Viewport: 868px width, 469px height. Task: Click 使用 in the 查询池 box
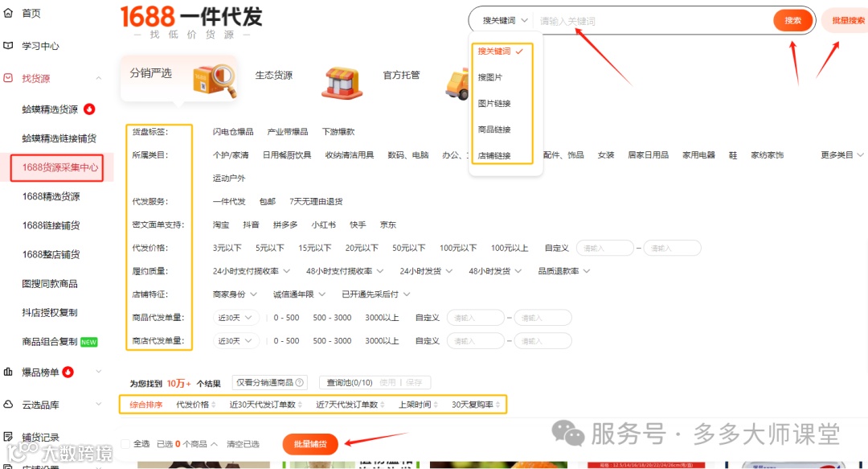[x=387, y=382]
